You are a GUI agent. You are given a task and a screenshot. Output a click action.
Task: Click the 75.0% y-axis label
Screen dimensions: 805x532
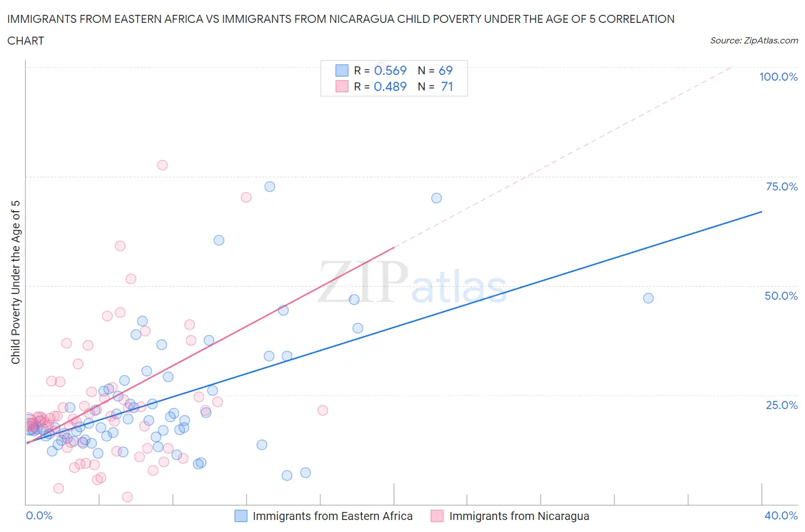(x=781, y=186)
